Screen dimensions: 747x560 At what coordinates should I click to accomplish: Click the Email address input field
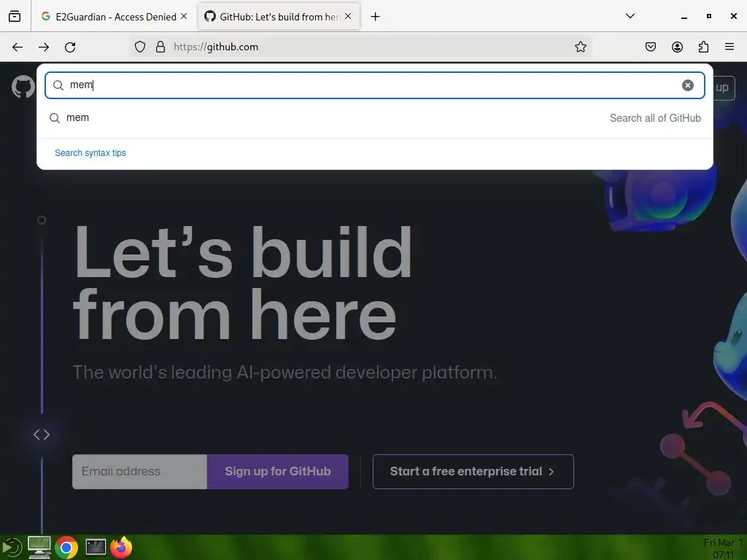[x=139, y=472]
